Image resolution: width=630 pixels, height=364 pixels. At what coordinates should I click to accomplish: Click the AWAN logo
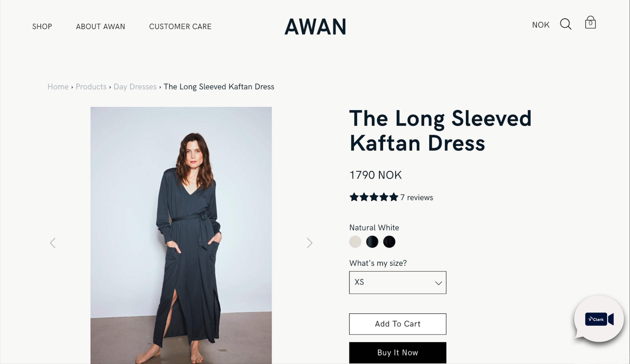[x=315, y=27]
